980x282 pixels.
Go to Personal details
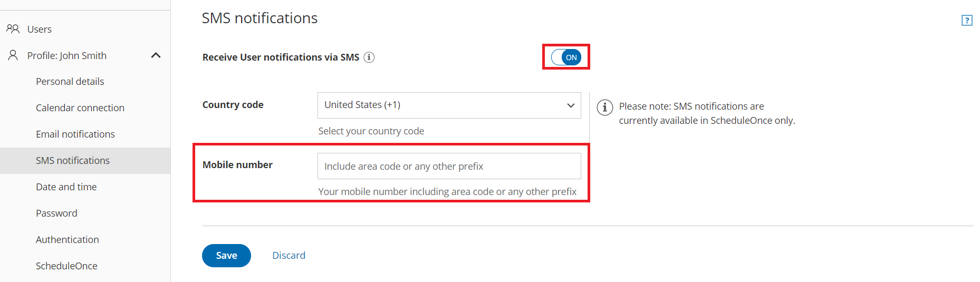[70, 82]
